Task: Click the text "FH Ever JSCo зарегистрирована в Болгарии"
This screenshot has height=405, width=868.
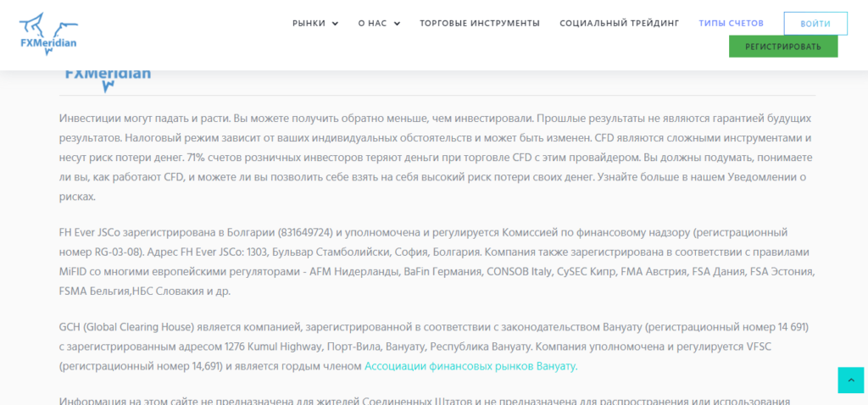Action: (x=167, y=232)
